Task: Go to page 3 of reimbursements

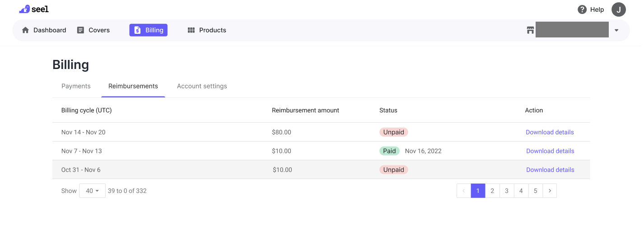Action: 507,191
